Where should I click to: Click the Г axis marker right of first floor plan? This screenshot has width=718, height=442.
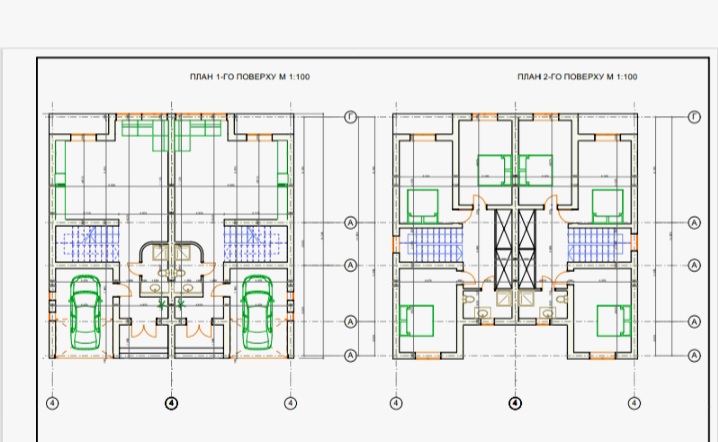point(350,117)
